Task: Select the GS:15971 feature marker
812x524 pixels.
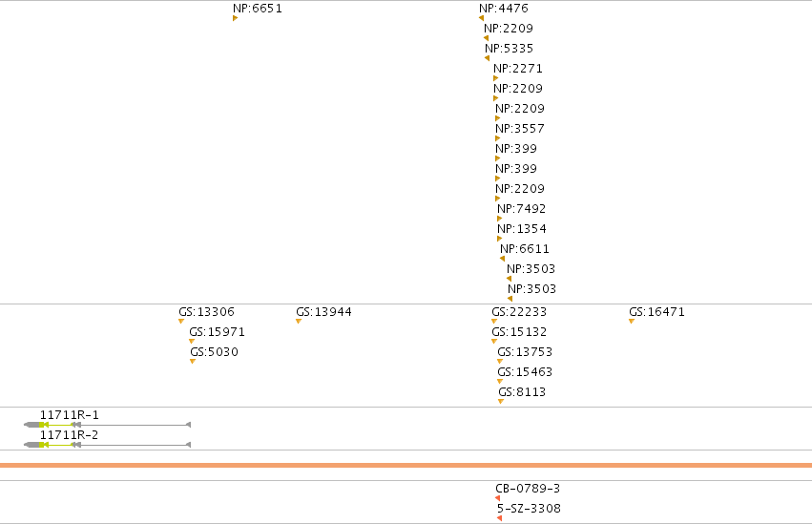Action: (192, 342)
